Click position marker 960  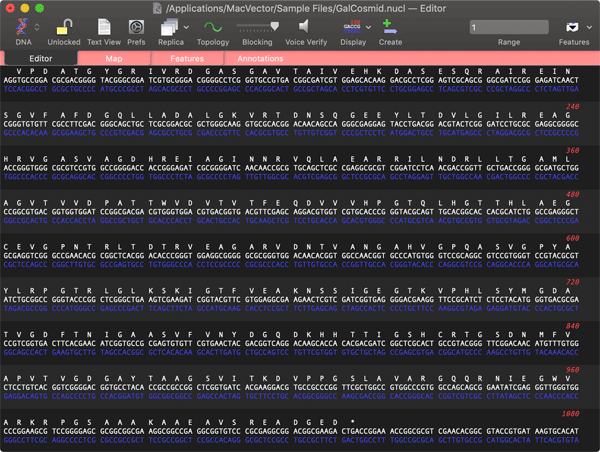(572, 370)
